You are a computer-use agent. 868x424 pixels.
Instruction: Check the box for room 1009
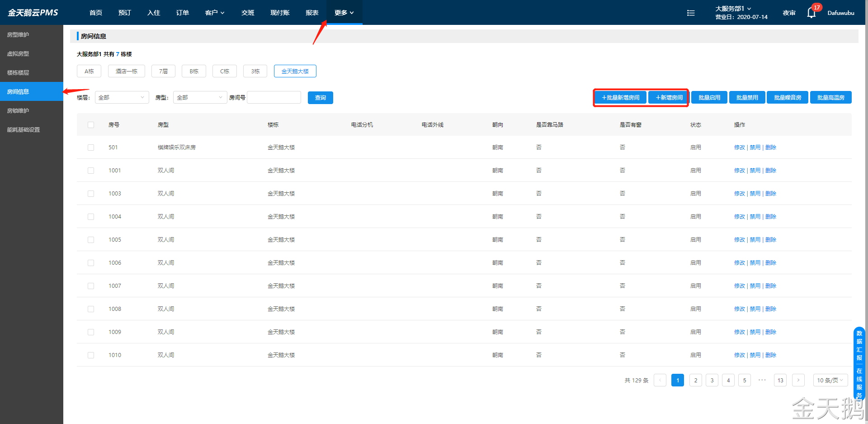click(91, 332)
